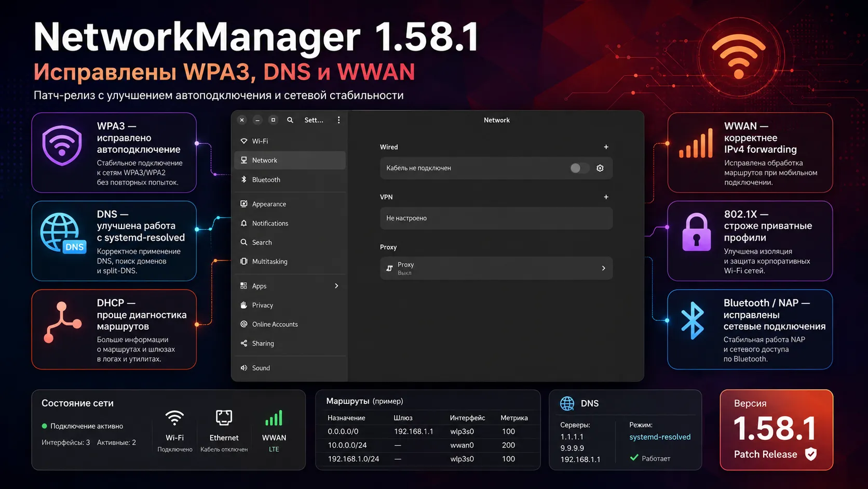Viewport: 868px width, 489px height.
Task: Click the 'Работает' status text
Action: coord(656,458)
